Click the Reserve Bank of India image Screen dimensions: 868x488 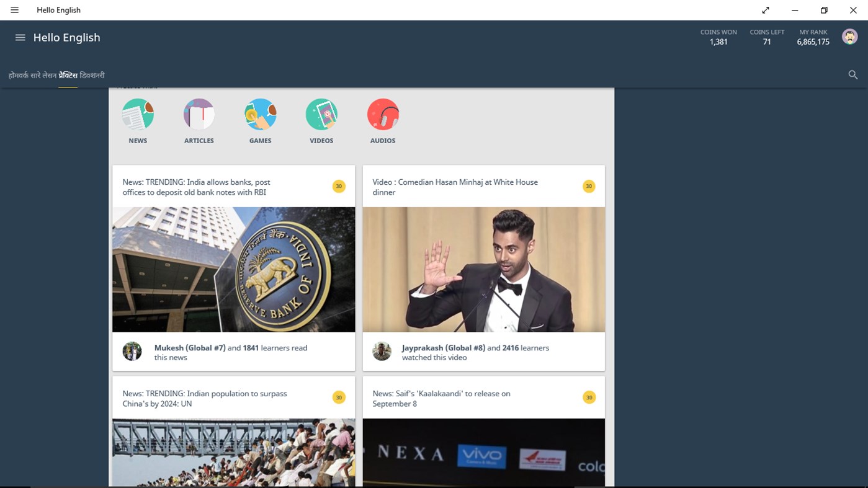coord(234,270)
